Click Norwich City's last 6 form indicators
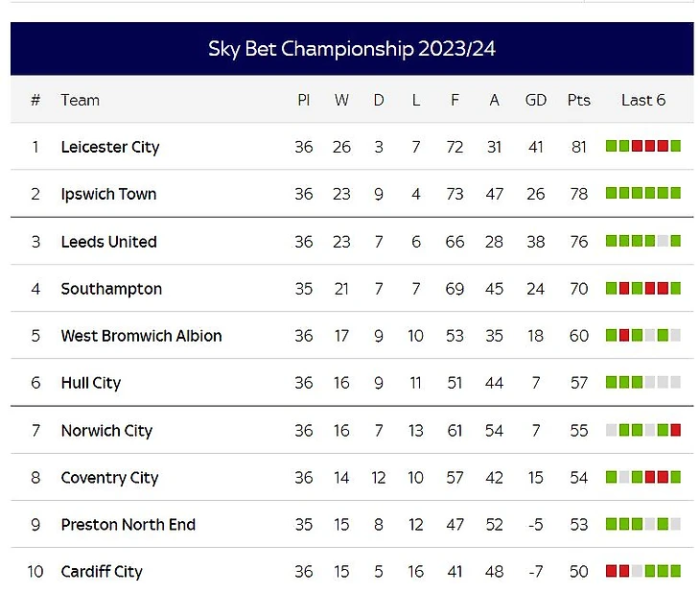Screen dimensions: 700x593 [x=642, y=431]
